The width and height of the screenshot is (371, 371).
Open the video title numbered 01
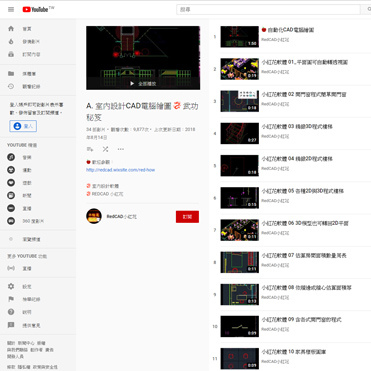[x=305, y=62]
